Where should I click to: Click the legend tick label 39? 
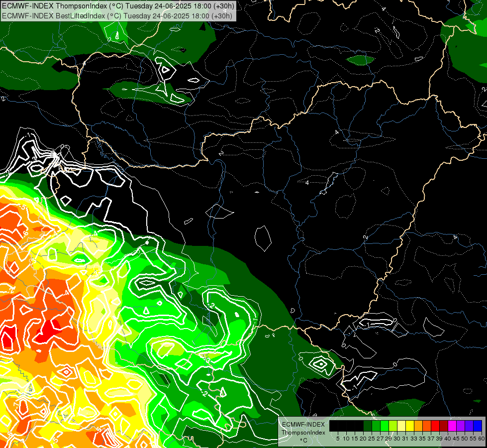click(439, 439)
